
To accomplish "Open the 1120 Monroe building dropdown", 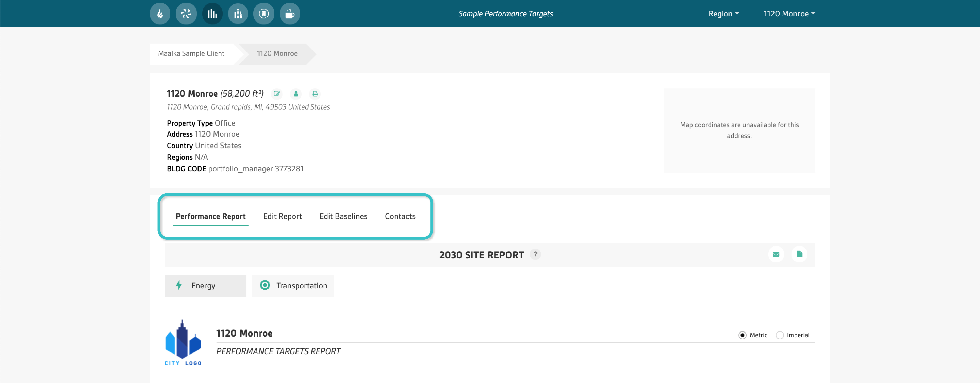I will [789, 14].
